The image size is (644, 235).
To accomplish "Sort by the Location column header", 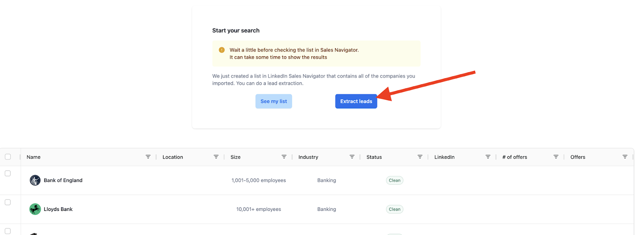I will click(173, 157).
